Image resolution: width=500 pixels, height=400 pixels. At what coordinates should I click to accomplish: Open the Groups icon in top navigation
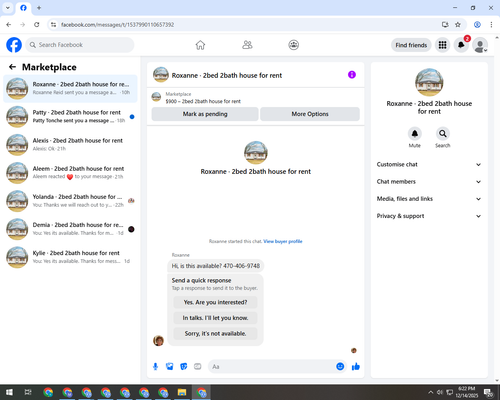[294, 45]
